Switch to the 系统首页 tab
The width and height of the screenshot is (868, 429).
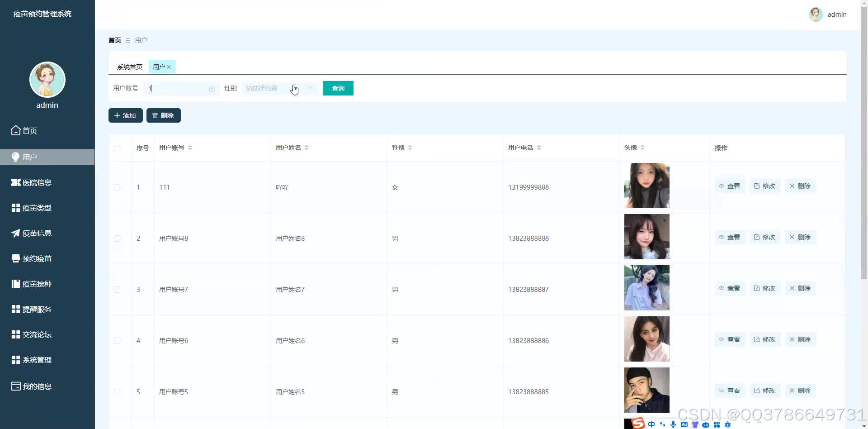(x=130, y=67)
